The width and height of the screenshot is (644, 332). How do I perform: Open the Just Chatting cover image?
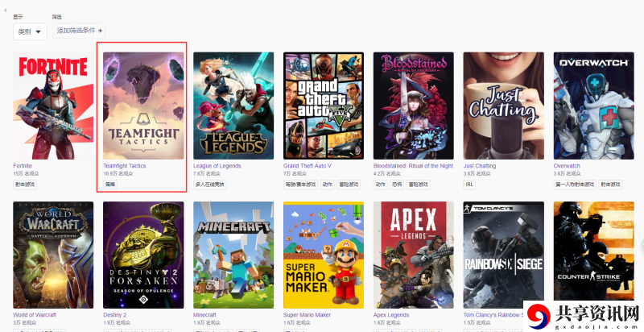point(504,106)
